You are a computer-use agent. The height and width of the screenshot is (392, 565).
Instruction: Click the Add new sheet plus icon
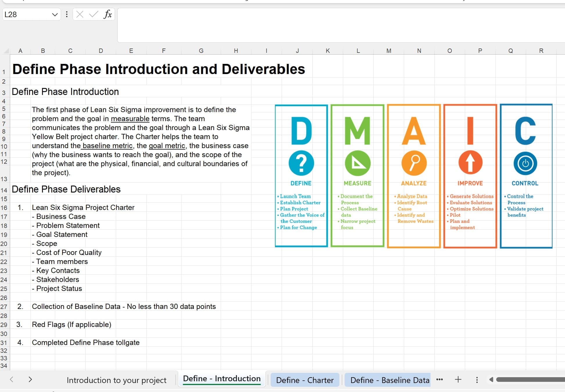458,380
